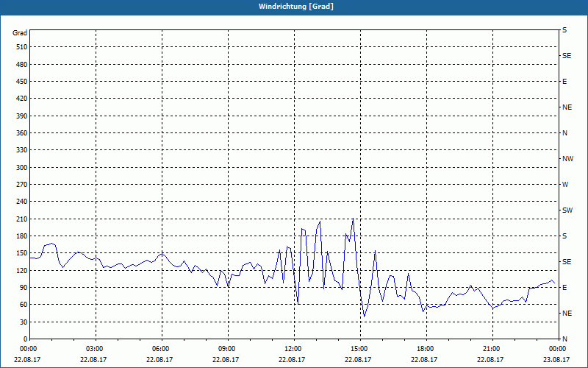Viewport: 588px width, 368px height.
Task: Click the 60 y-axis value
Action: (x=24, y=305)
